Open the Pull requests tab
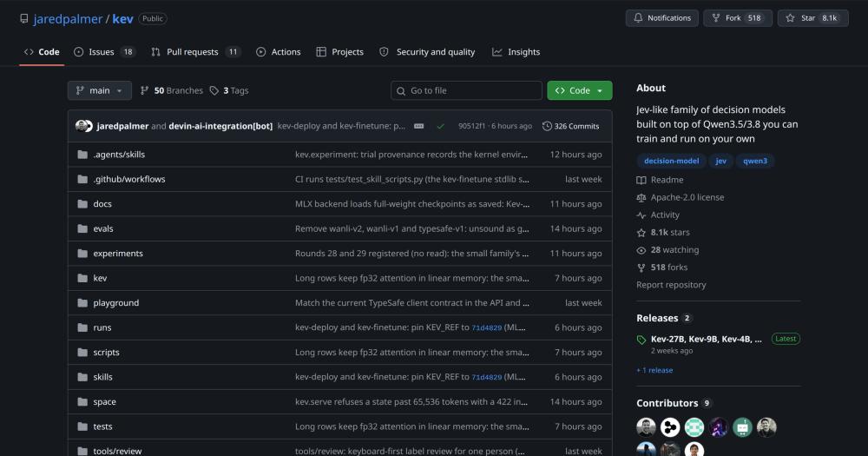Screen dimensions: 868x456 (x=195, y=51)
